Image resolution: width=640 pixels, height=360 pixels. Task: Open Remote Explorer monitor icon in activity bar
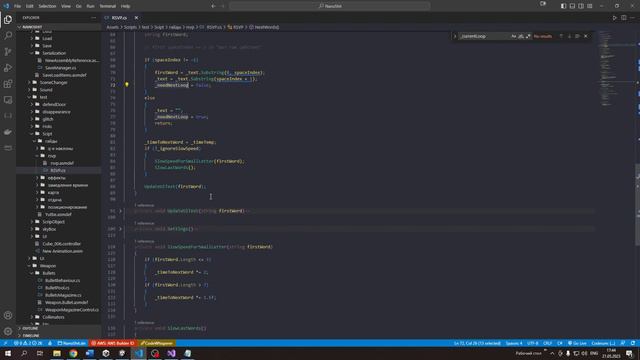click(8, 100)
